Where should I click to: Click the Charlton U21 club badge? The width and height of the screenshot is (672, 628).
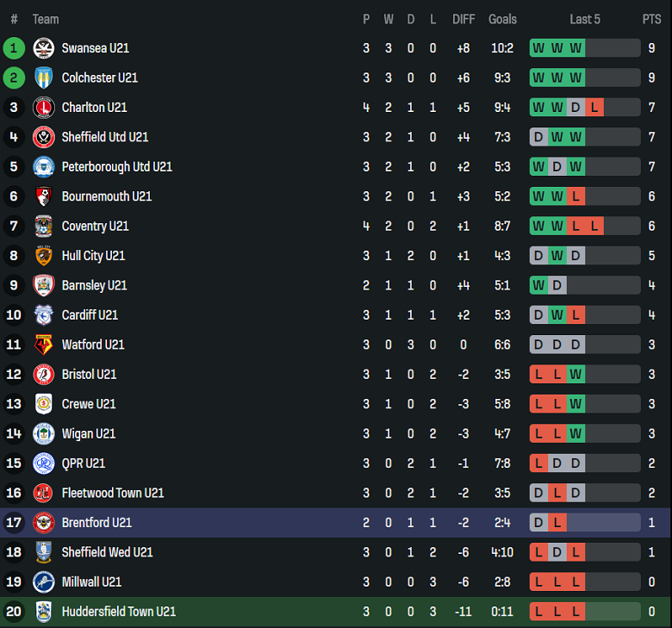43,108
